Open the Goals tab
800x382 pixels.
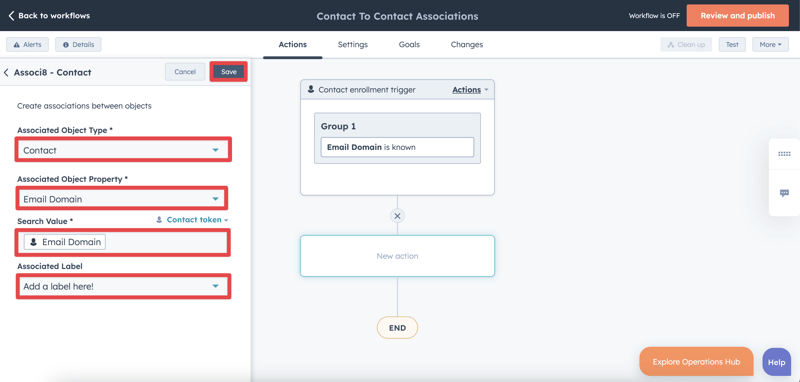pyautogui.click(x=409, y=44)
